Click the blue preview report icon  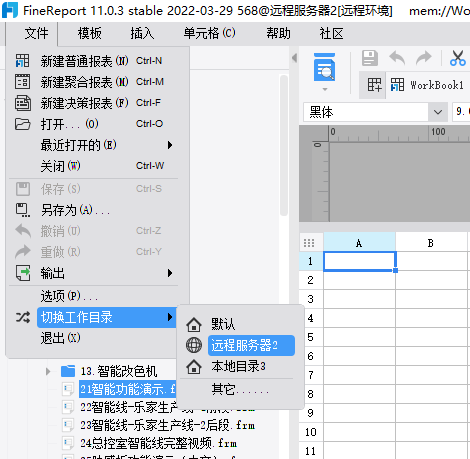[324, 67]
